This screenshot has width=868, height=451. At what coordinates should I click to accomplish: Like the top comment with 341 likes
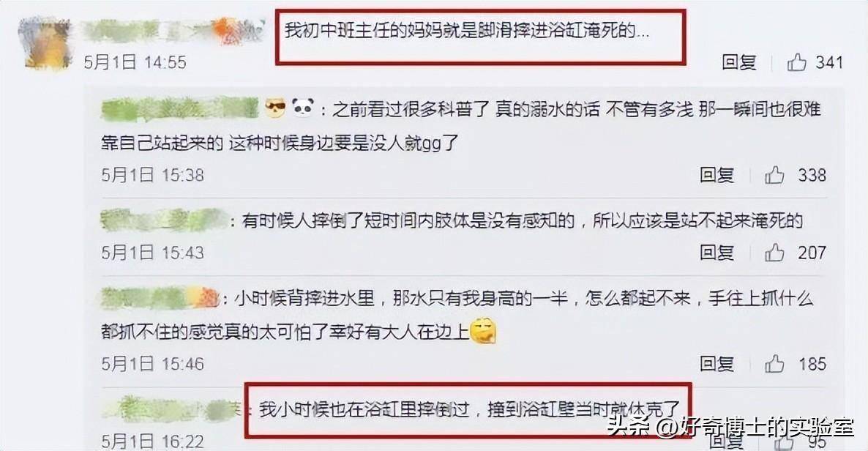[796, 62]
